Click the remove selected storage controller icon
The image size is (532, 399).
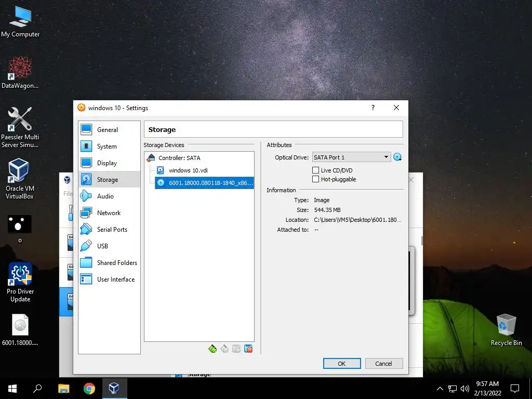(224, 349)
